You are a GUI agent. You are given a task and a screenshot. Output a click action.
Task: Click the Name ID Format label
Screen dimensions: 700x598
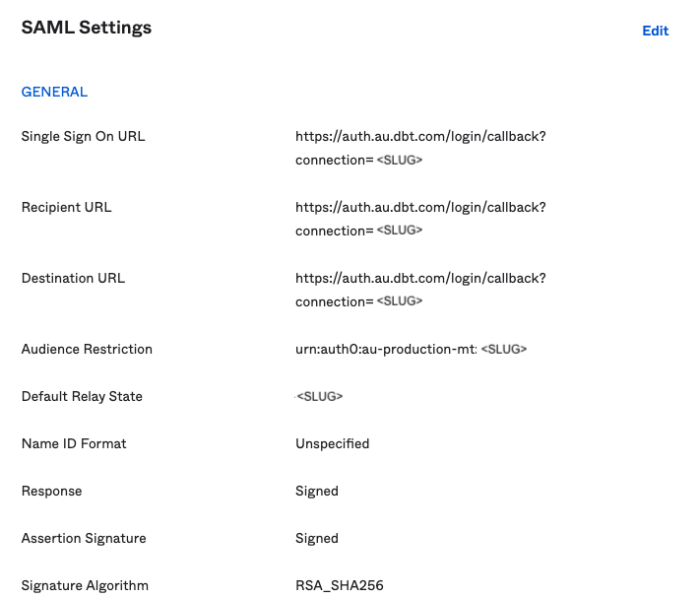[x=74, y=443]
